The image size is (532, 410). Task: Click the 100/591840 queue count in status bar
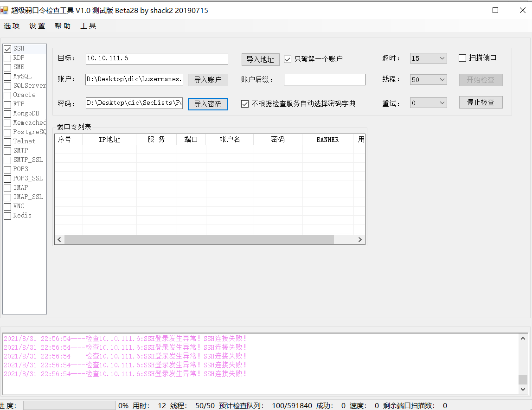pyautogui.click(x=292, y=405)
